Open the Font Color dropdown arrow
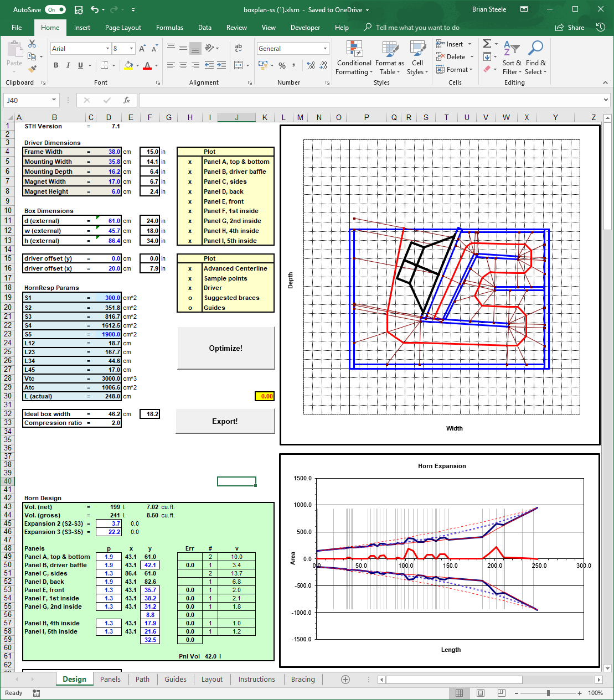Image resolution: width=614 pixels, height=700 pixels. (x=157, y=65)
